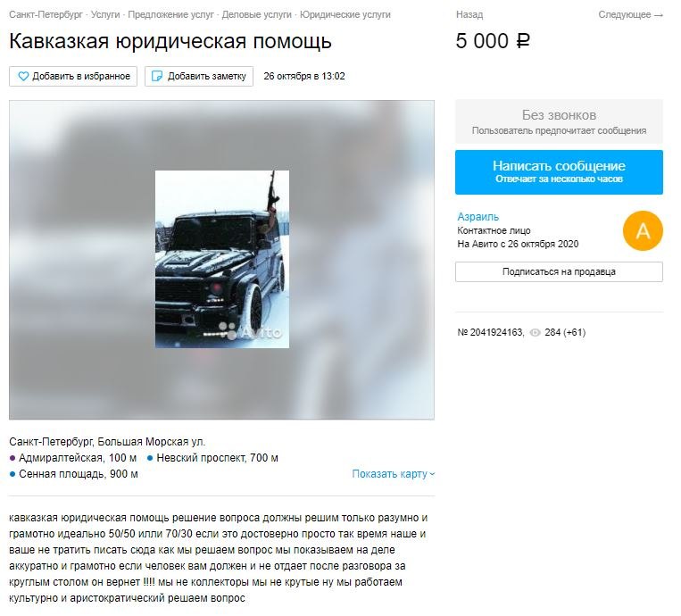
Task: Go back using the Назад link
Action: pyautogui.click(x=469, y=15)
